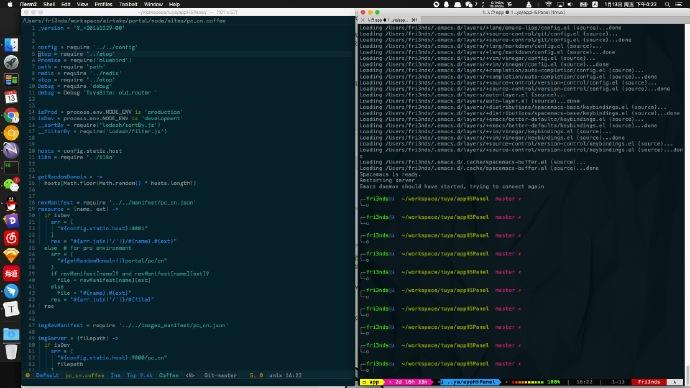This screenshot has height=388, width=690.
Task: Open the Edit menu
Action: [x=66, y=4]
